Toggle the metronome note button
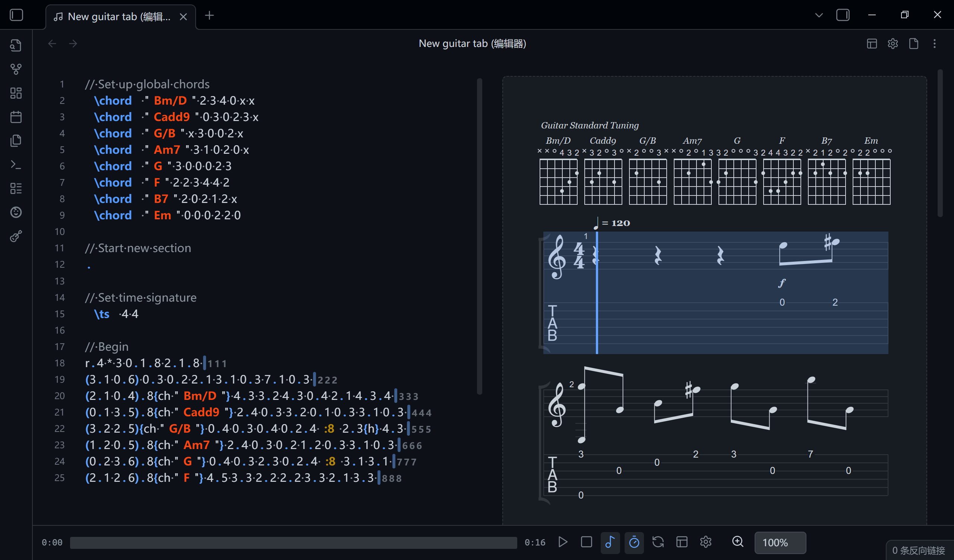Viewport: 954px width, 560px height. click(x=610, y=542)
